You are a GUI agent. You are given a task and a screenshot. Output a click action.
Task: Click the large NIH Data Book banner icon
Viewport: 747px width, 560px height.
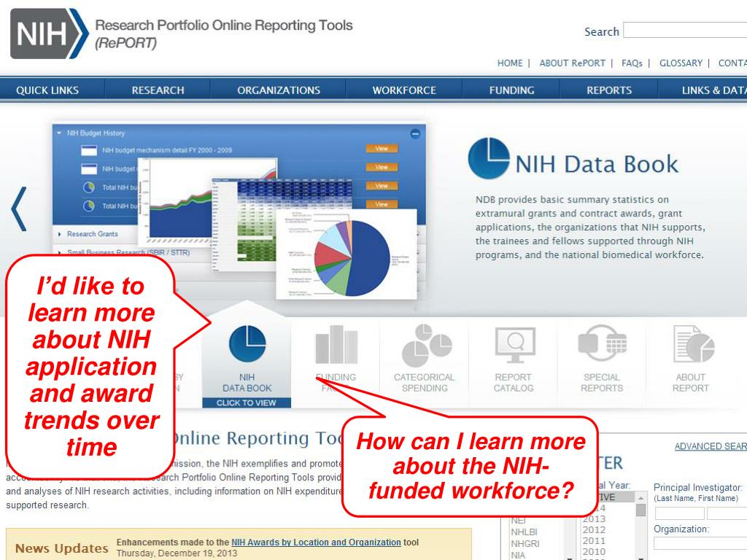[489, 158]
